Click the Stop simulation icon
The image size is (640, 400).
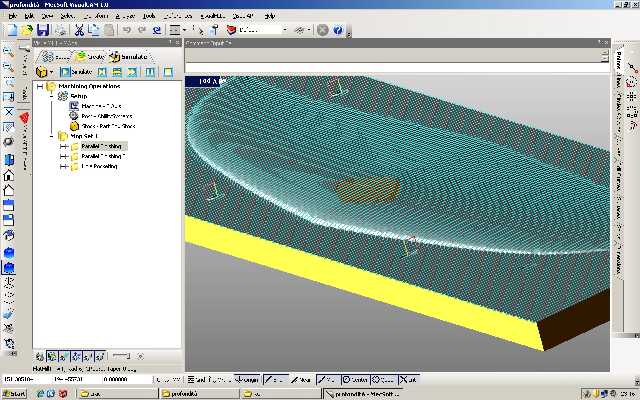[169, 72]
